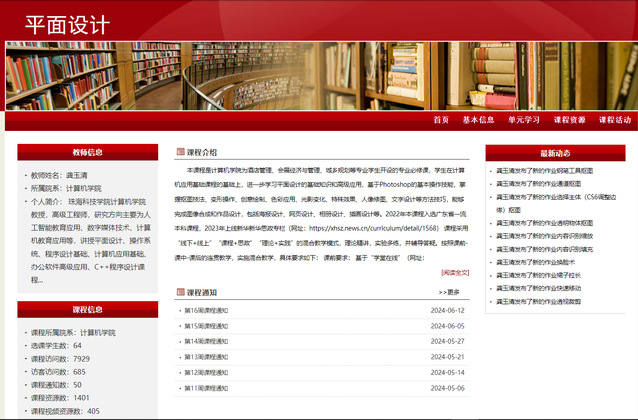Click the 课程介绍 heading text
Image resolution: width=638 pixels, height=420 pixels.
202,152
